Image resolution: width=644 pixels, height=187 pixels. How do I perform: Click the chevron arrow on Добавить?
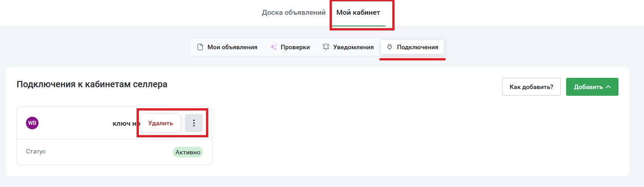click(x=608, y=87)
